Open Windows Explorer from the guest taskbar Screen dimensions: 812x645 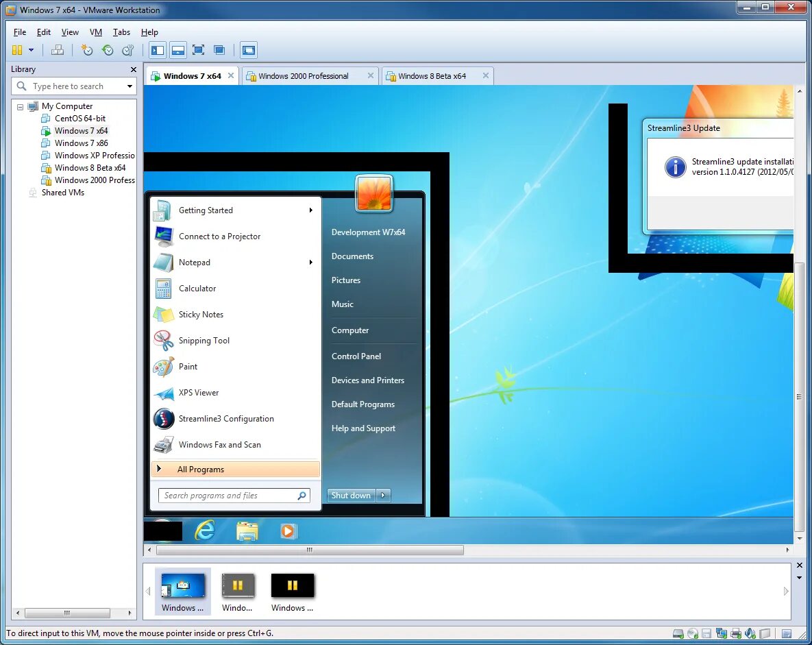pyautogui.click(x=247, y=531)
